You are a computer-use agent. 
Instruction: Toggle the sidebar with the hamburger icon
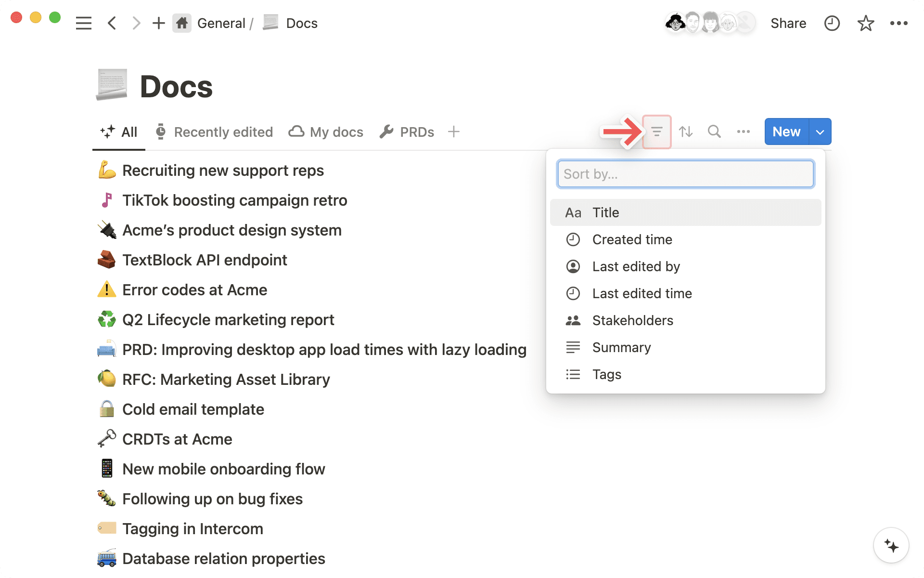pyautogui.click(x=83, y=23)
